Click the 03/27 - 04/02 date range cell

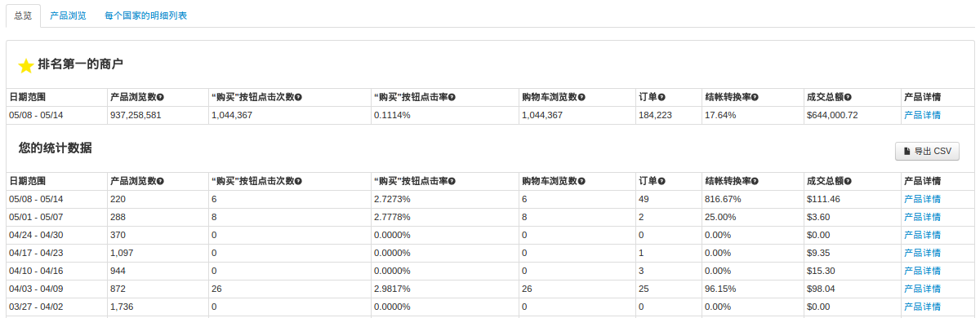click(36, 307)
